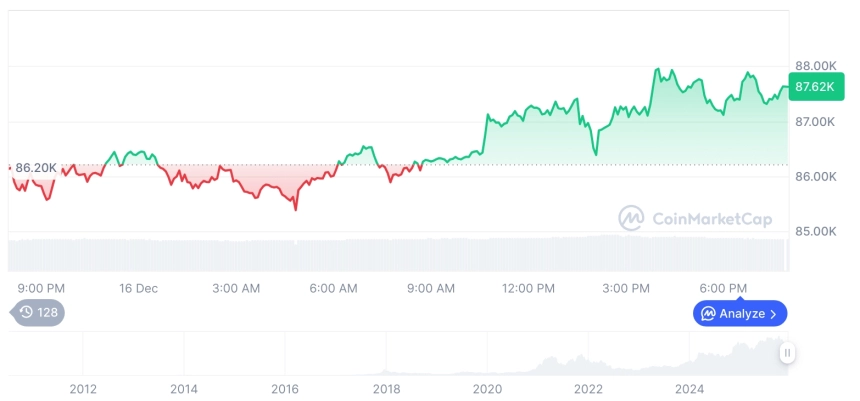Select the 2024 year on the timeline navigator

coord(689,389)
